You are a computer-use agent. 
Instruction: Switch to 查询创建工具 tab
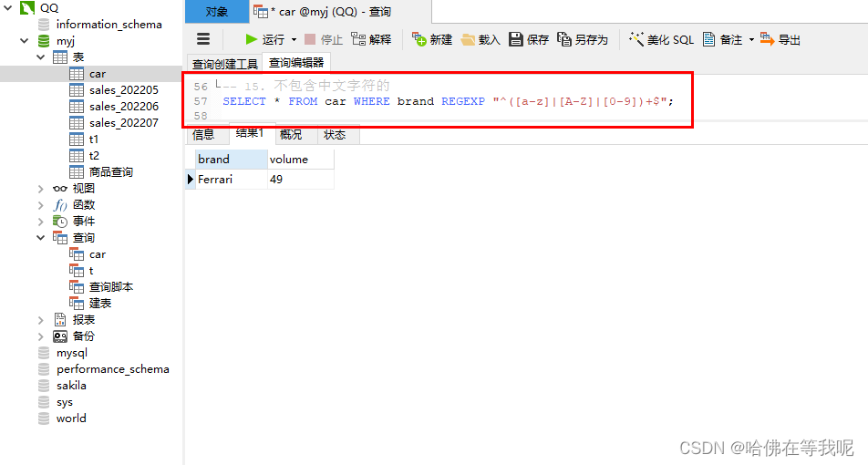[224, 64]
